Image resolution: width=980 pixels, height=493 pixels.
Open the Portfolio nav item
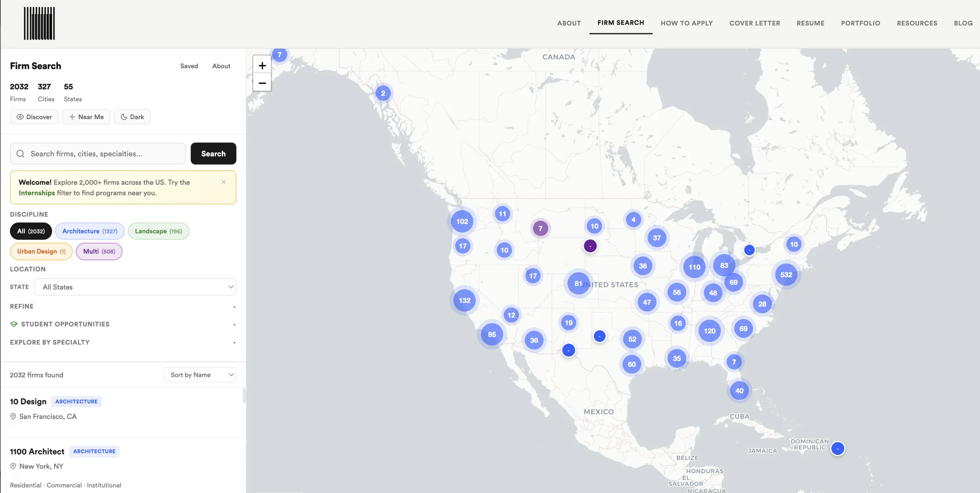[860, 23]
